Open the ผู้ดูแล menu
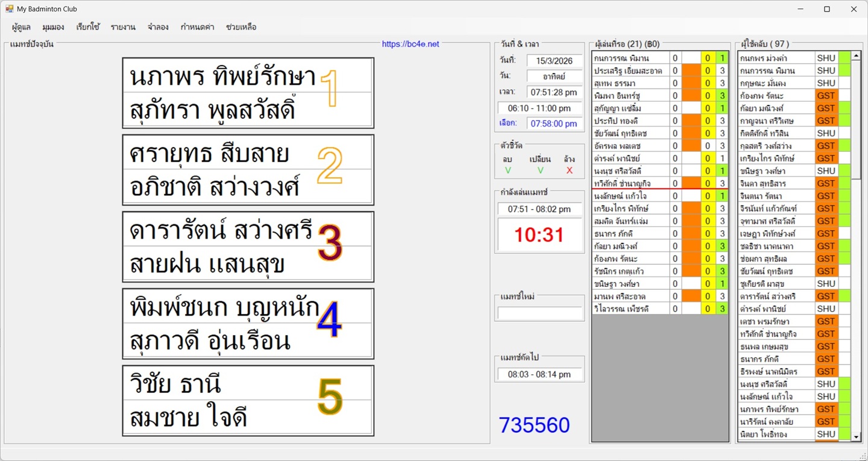Image resolution: width=868 pixels, height=461 pixels. [x=21, y=27]
